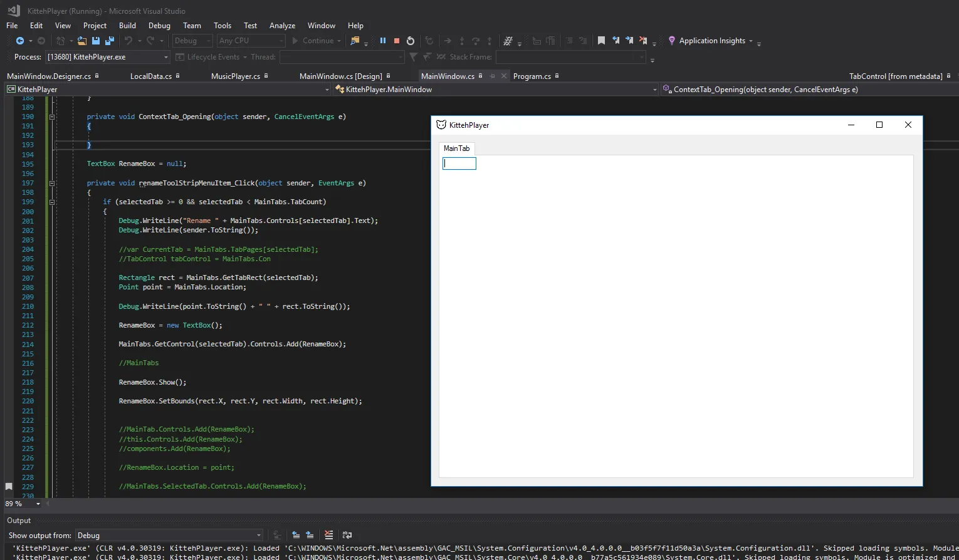Expand the Show output from dropdown

[258, 535]
